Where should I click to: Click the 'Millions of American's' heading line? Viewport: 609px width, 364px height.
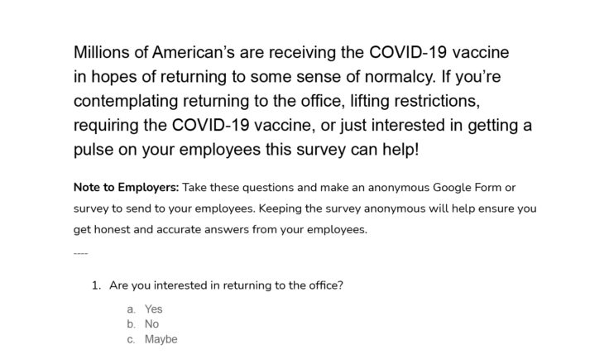pos(291,52)
